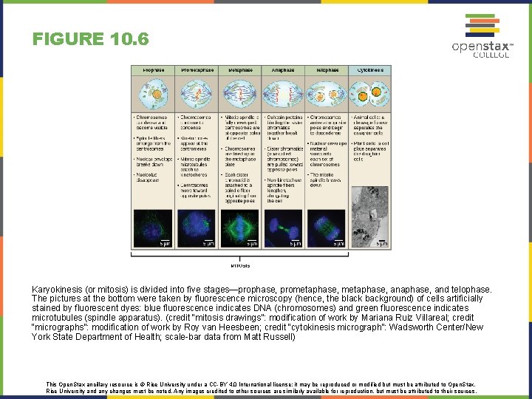
Task: Click Cytokinesis bullet about animal cells' cleavage furrow
Action: coord(369,125)
